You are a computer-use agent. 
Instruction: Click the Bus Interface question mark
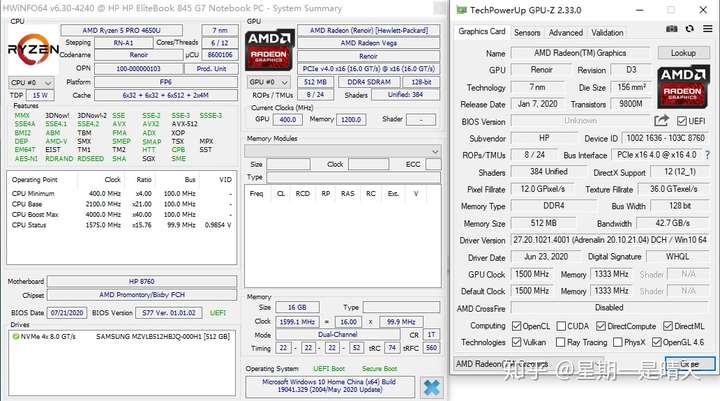click(x=707, y=155)
